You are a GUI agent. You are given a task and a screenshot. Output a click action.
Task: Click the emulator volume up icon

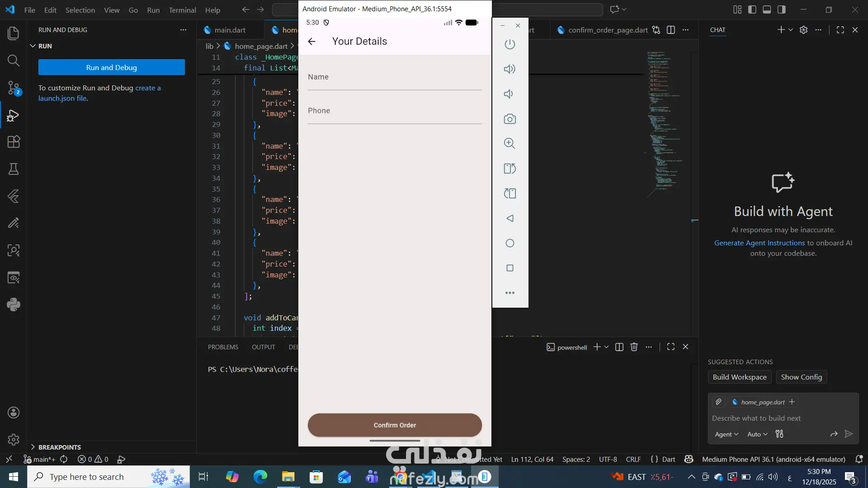509,69
